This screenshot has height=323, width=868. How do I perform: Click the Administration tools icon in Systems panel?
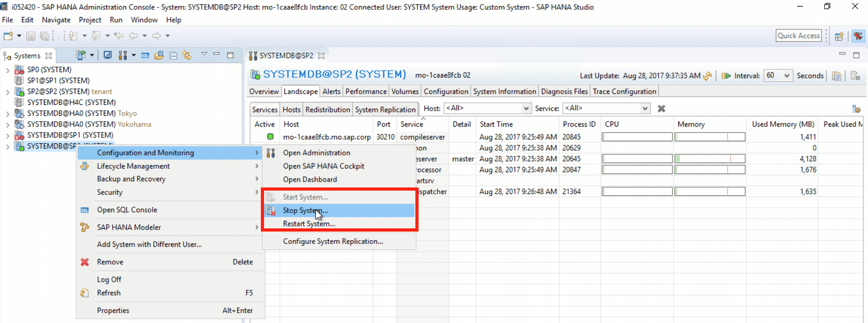click(x=123, y=56)
